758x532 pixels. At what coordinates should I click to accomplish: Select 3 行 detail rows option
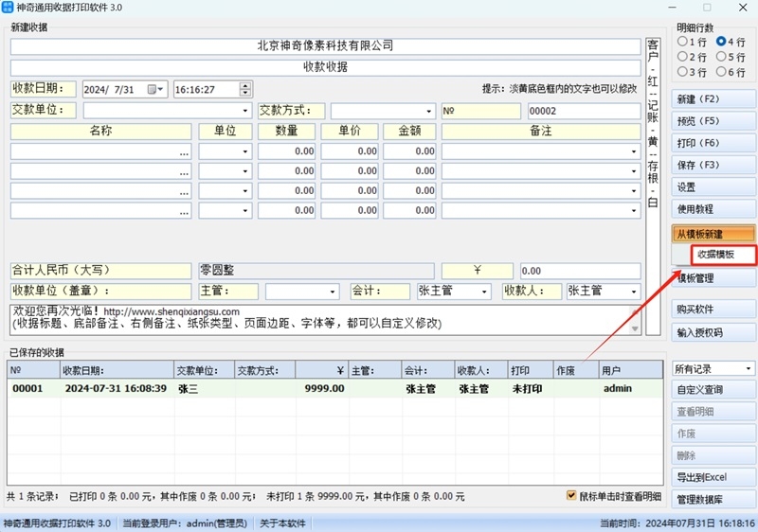pyautogui.click(x=682, y=71)
